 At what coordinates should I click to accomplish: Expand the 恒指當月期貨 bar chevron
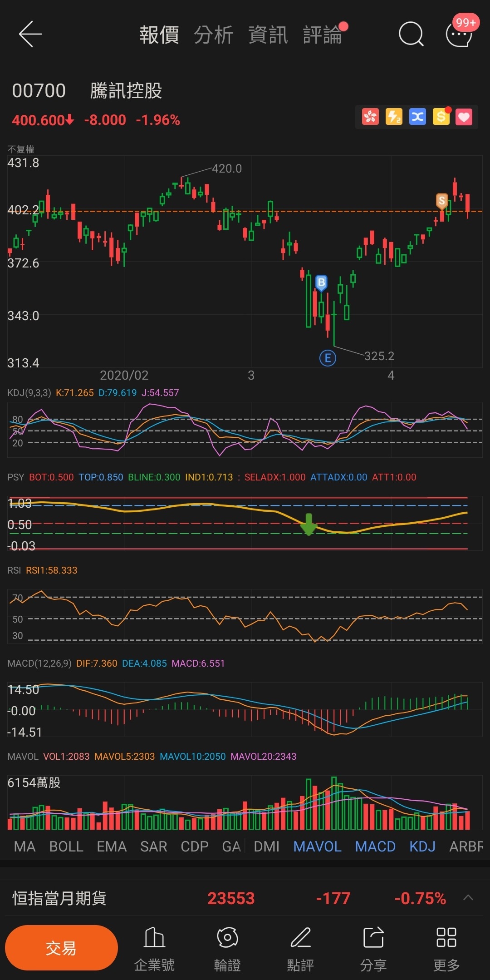click(x=468, y=898)
